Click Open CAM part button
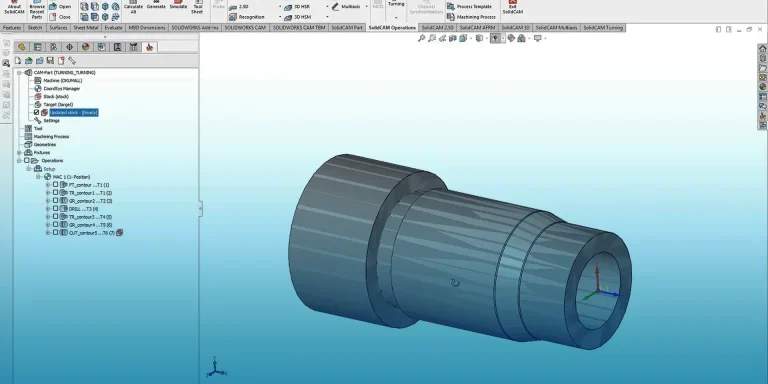Viewport: 768px width, 384px height. [x=60, y=6]
